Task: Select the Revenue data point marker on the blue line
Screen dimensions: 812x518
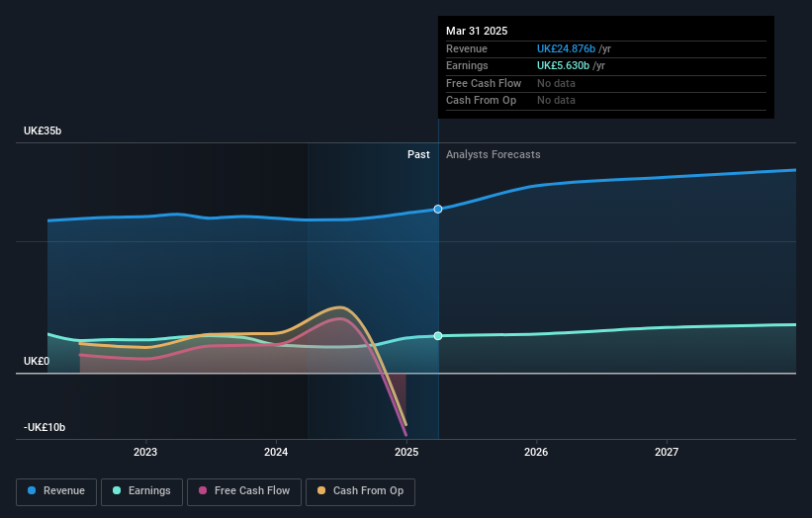Action: [x=438, y=209]
